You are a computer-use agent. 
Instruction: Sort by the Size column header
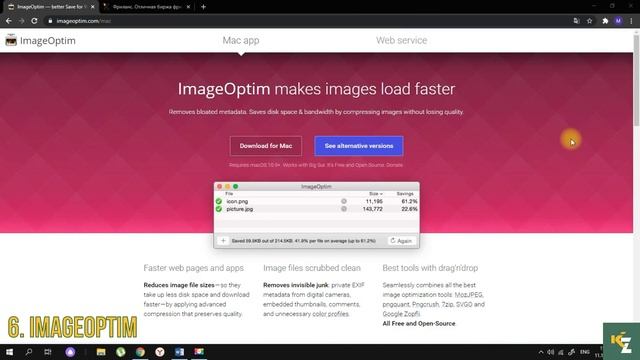click(x=376, y=193)
